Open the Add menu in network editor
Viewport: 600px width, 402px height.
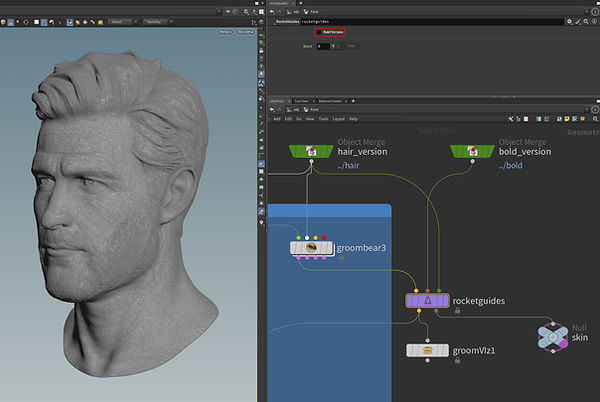pyautogui.click(x=276, y=118)
